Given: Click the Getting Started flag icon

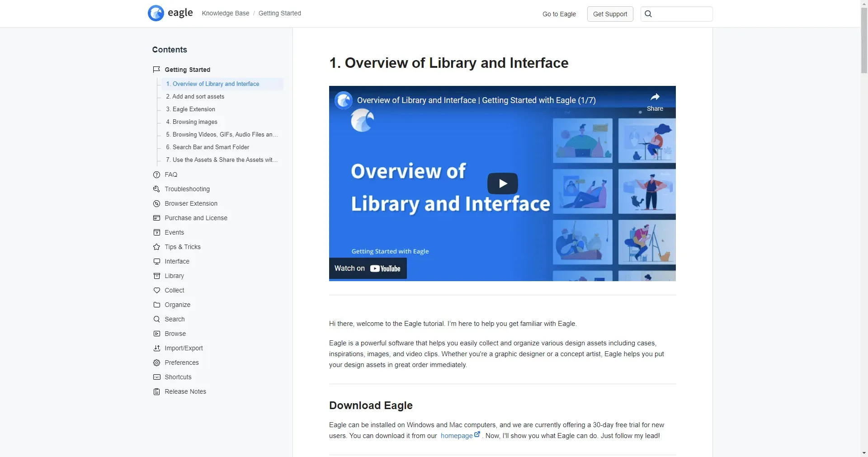Looking at the screenshot, I should point(156,70).
